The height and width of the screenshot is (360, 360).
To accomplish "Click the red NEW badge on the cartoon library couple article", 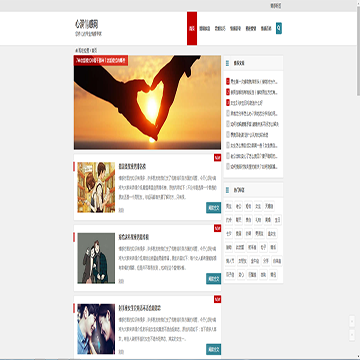I will click(217, 158).
